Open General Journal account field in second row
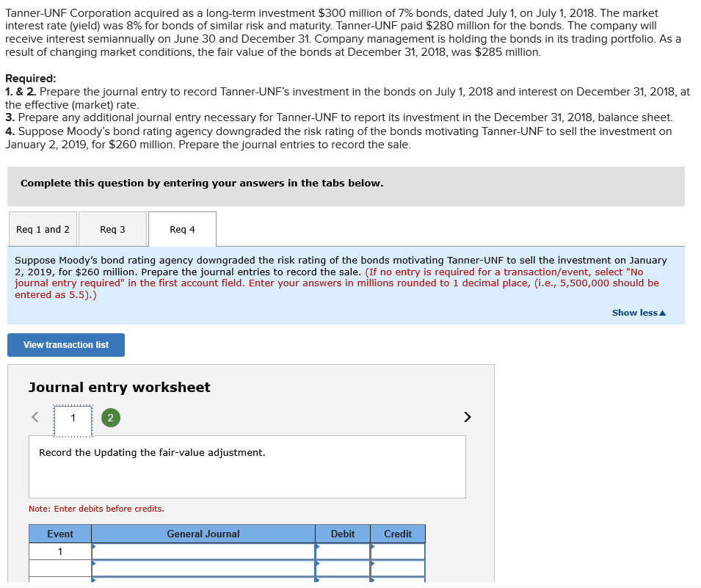The image size is (701, 588). tap(203, 568)
